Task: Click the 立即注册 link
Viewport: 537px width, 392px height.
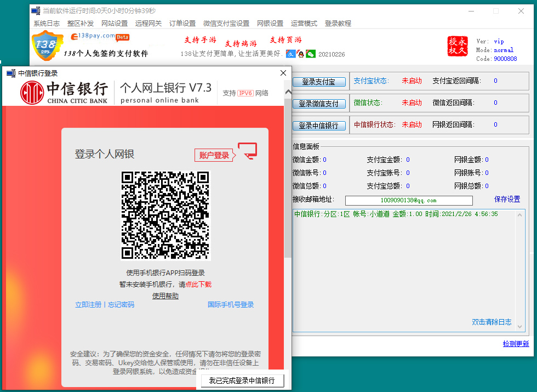Action: coord(88,305)
